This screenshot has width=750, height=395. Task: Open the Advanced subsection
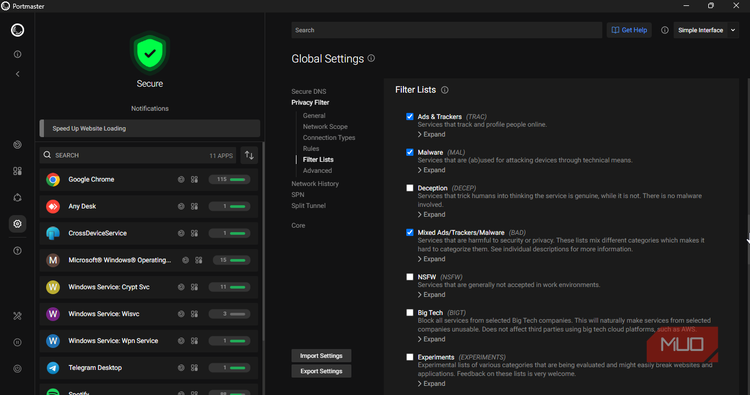click(317, 171)
